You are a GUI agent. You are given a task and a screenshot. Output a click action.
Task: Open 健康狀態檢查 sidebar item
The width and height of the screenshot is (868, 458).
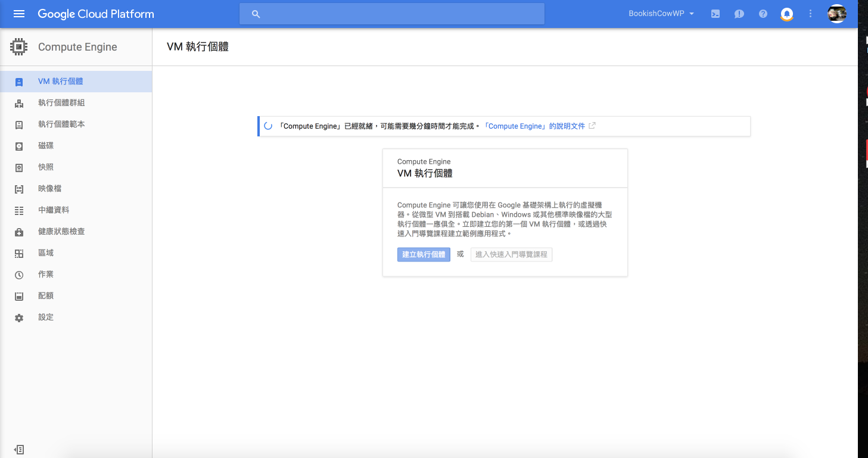point(61,232)
